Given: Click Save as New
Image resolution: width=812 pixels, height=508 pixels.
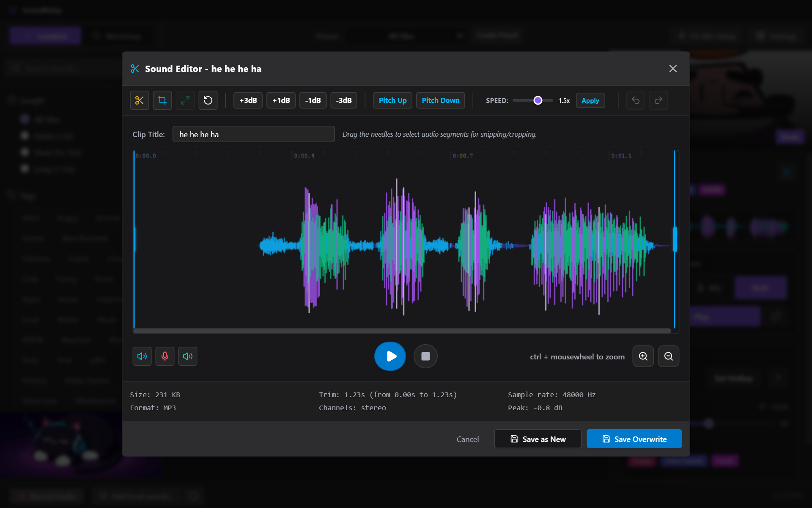Looking at the screenshot, I should pos(538,439).
